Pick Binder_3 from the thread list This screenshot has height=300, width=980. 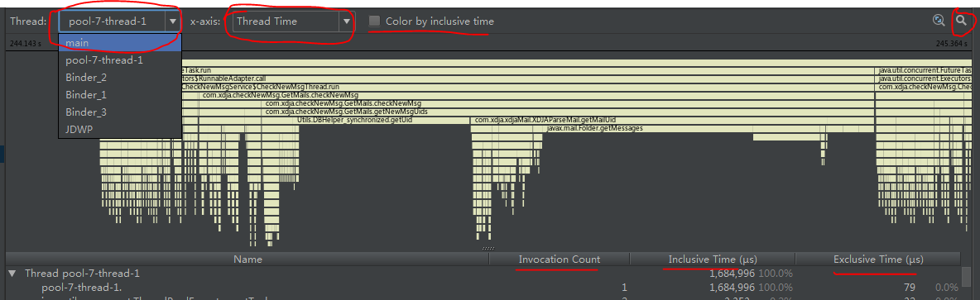[120, 112]
